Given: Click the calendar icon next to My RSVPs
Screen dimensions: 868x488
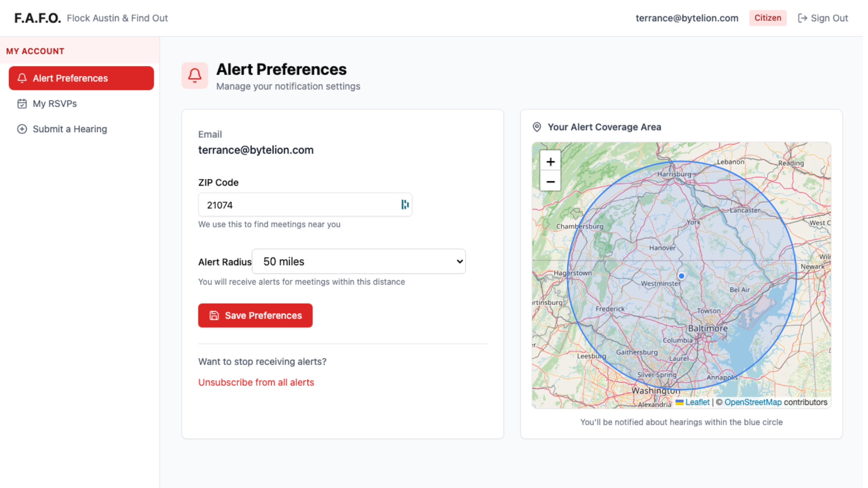Looking at the screenshot, I should point(22,104).
